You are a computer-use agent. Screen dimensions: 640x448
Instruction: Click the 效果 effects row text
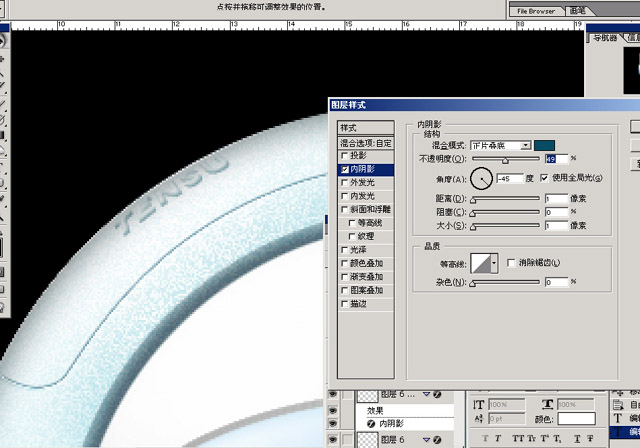point(375,410)
